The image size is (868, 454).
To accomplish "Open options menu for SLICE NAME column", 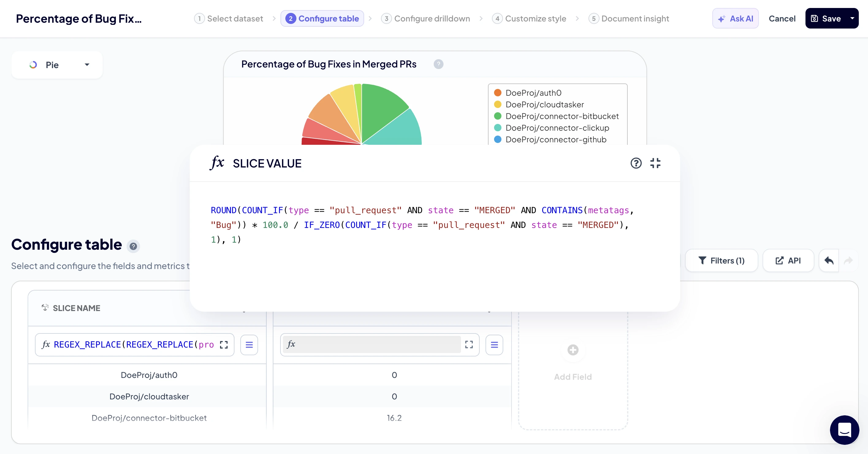I will tap(249, 345).
